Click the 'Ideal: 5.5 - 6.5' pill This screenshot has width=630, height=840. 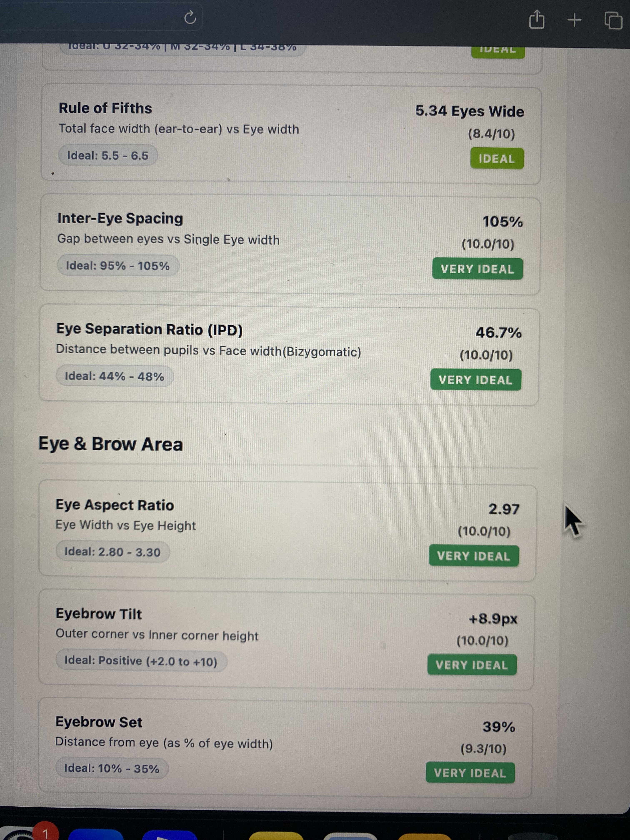(108, 156)
